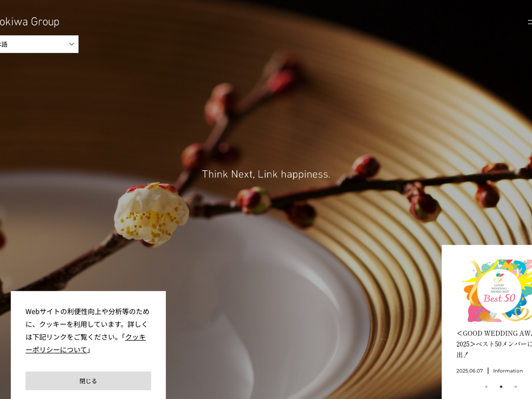
Task: Click the Information category label
Action: (x=508, y=371)
